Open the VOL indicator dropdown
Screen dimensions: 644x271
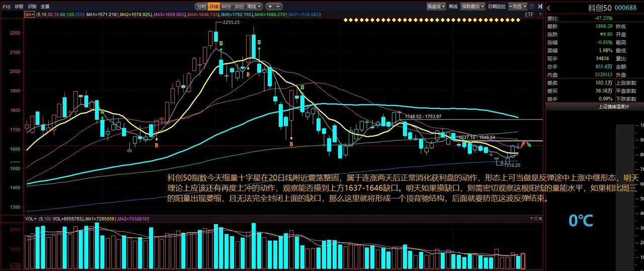pos(30,218)
